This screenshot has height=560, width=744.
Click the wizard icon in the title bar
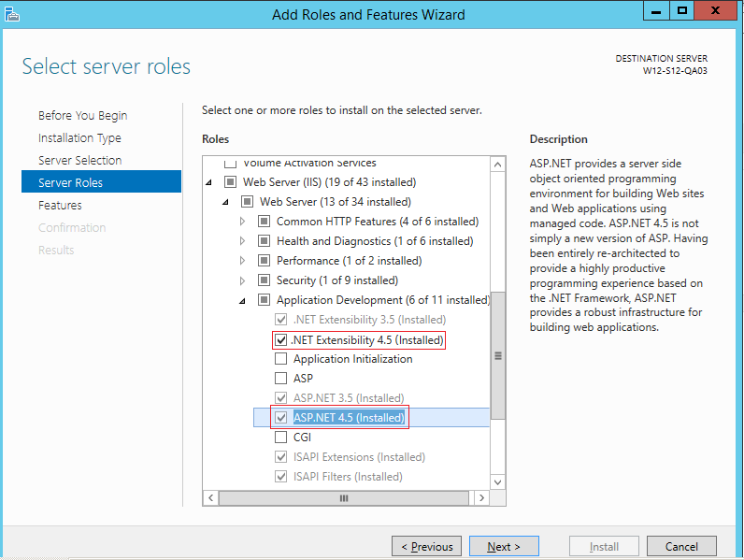click(11, 14)
